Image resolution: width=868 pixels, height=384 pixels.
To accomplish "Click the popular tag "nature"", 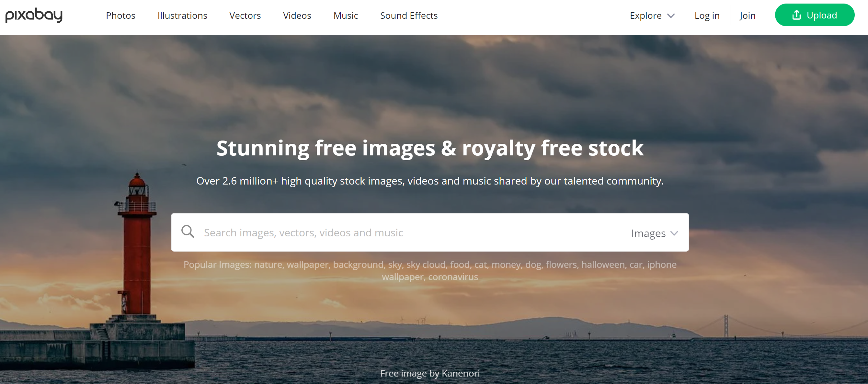I will pyautogui.click(x=268, y=265).
